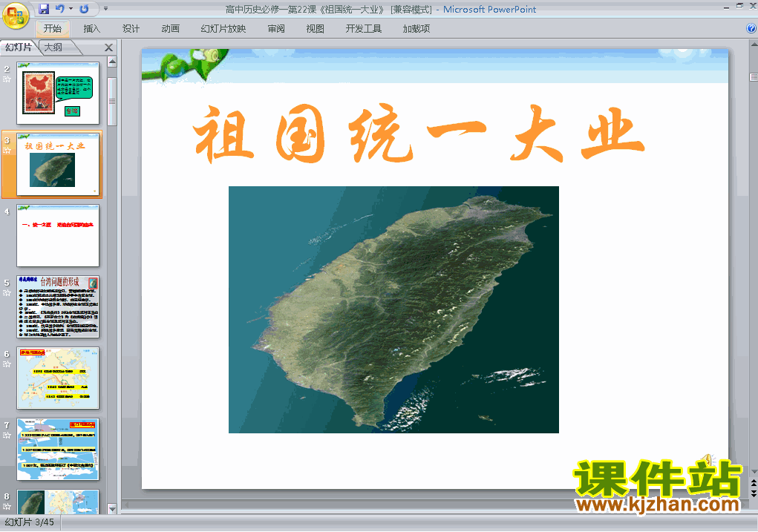Select slide 6 thumbnail with Hong Kong map
Viewport: 758px width, 532px height.
[x=58, y=378]
